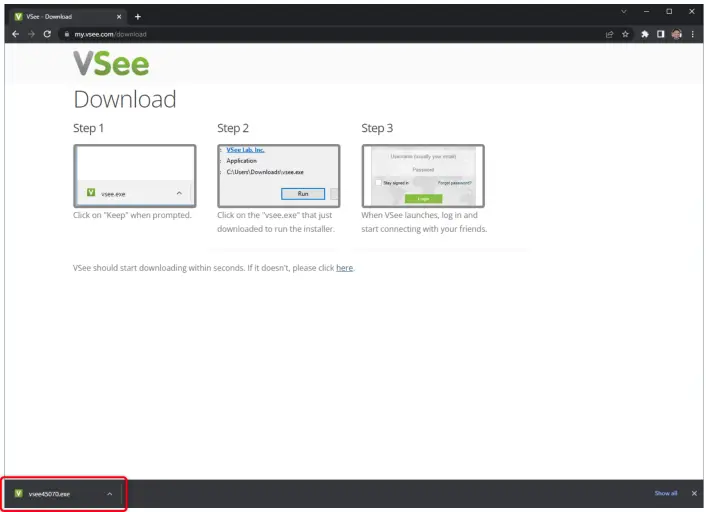Click the address bar URL my.vsee.com/download

pyautogui.click(x=110, y=34)
